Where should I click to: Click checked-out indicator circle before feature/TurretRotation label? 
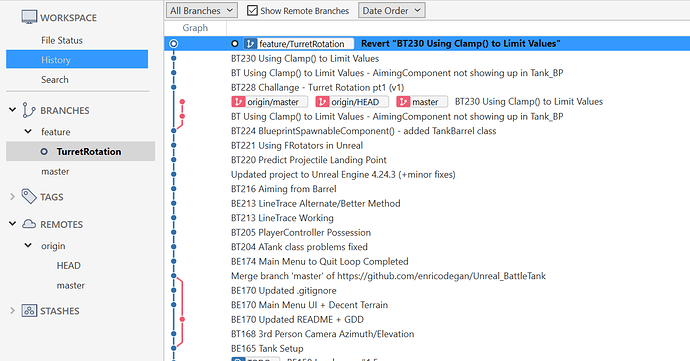click(235, 44)
